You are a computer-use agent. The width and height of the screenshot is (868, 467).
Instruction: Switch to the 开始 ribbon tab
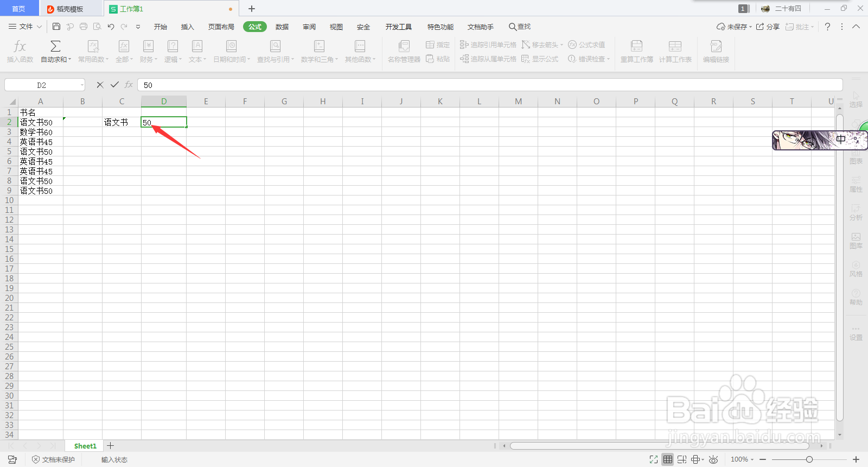[161, 27]
